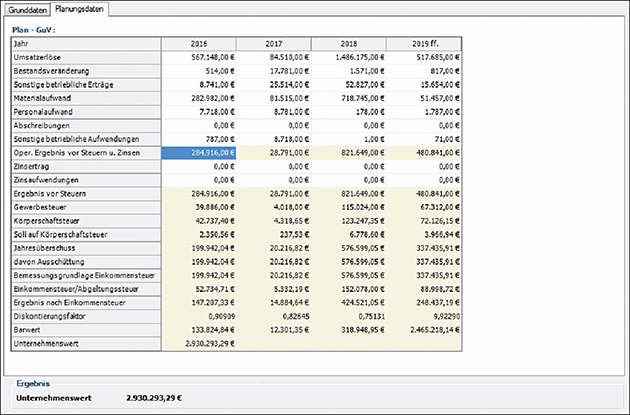Select Personalaufwand value for 2017
Viewport: 630px width, 415px height.
275,112
